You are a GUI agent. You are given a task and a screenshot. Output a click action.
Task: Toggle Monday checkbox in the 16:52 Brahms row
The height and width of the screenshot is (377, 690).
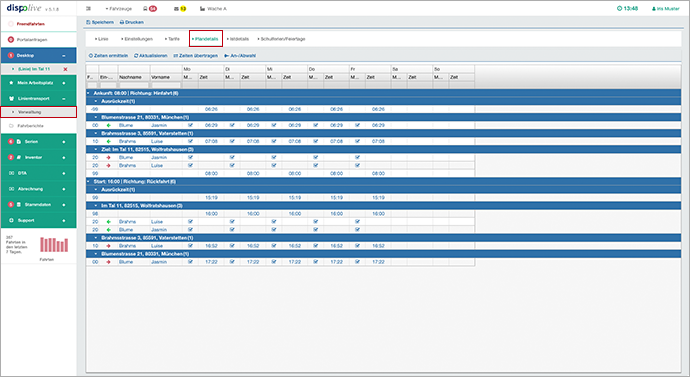tap(190, 246)
